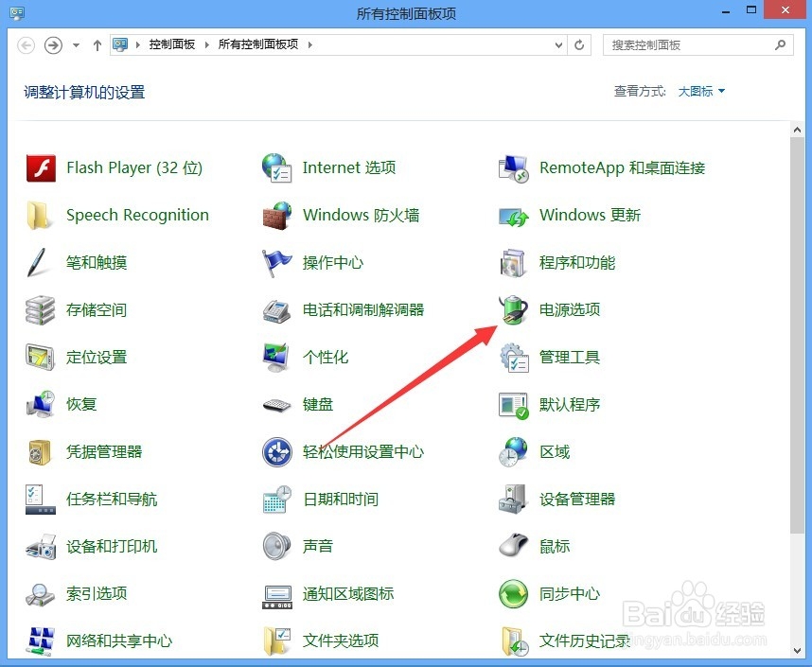Open the 索引选项 magnifier icon

41,594
